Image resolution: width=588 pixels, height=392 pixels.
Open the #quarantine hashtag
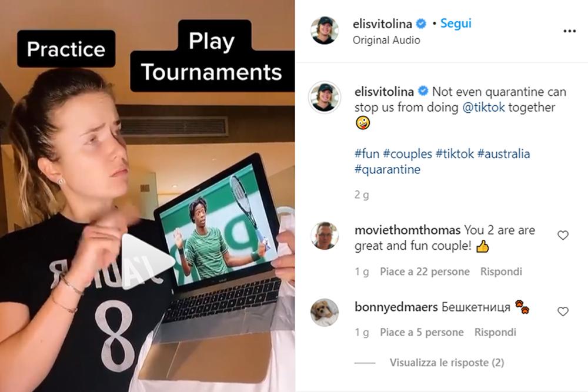click(387, 169)
